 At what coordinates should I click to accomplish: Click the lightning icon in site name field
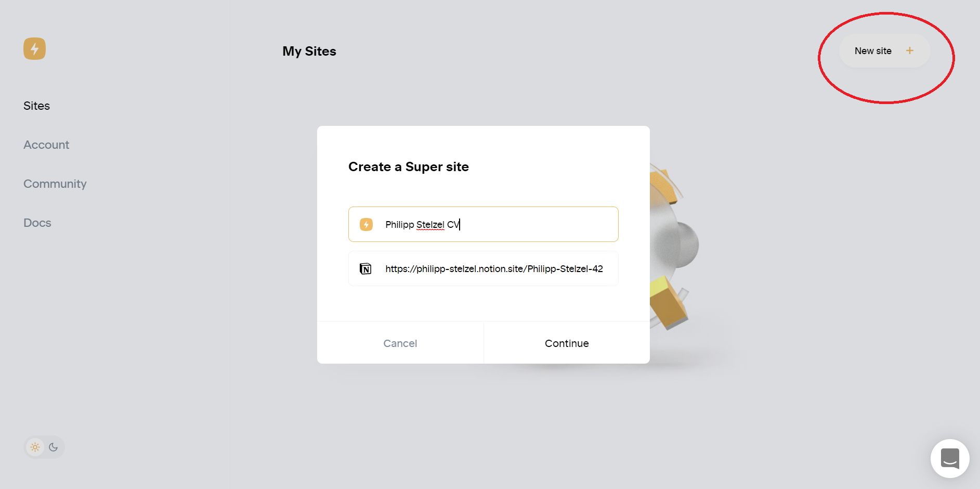(366, 224)
